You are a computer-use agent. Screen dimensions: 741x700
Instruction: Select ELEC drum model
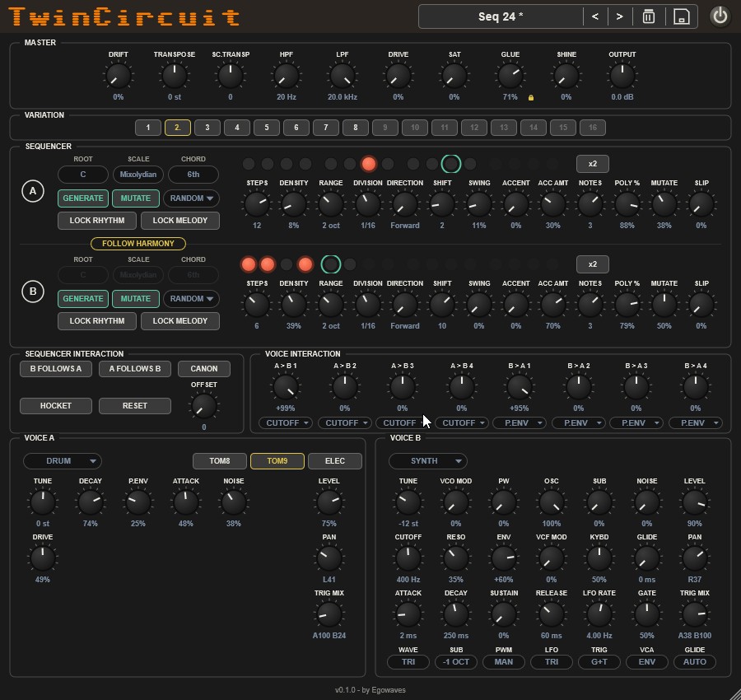(335, 461)
